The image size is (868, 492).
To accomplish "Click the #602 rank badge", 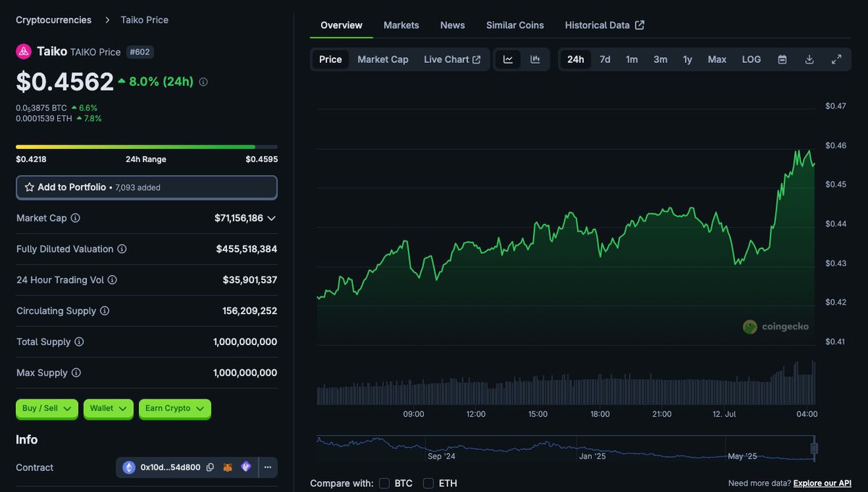I will pos(140,52).
